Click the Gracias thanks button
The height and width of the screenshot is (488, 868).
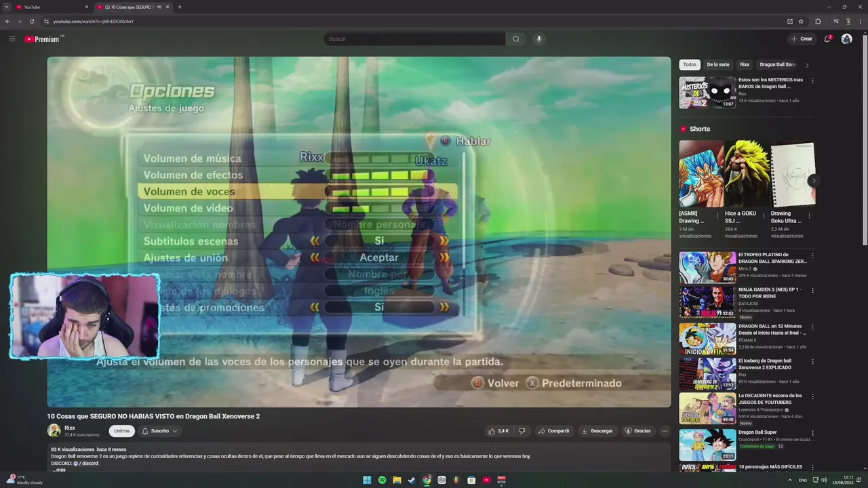[x=637, y=431]
